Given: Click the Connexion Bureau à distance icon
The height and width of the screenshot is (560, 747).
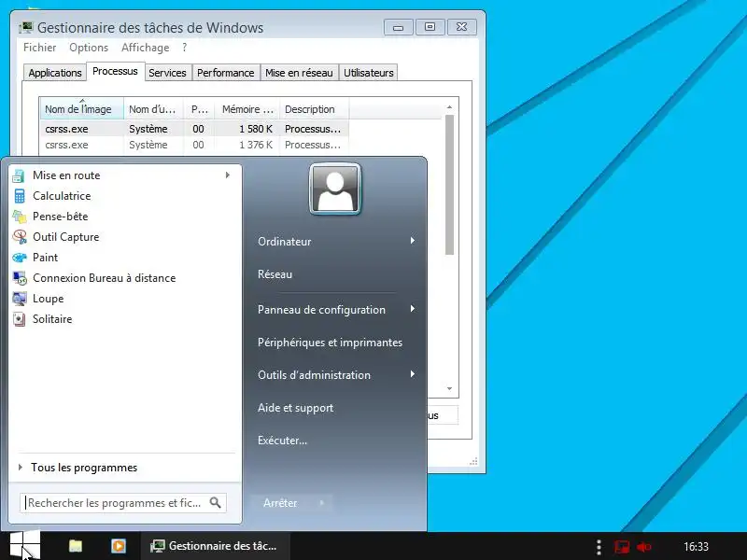Looking at the screenshot, I should (x=20, y=278).
